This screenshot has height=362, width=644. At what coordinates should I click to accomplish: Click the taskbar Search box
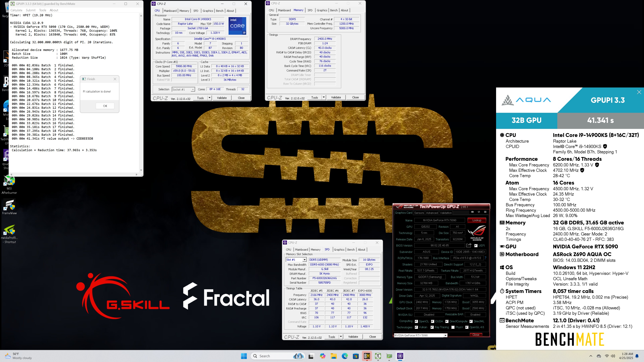[x=278, y=356]
